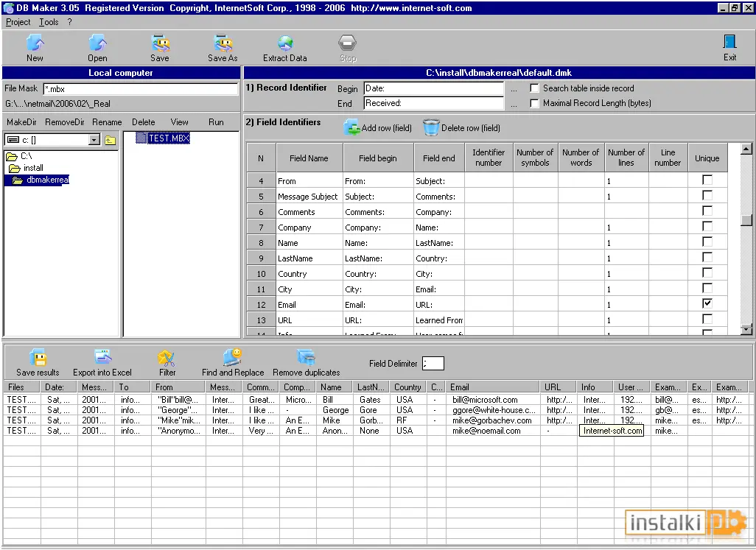
Task: Open a project with Open icon
Action: [97, 43]
